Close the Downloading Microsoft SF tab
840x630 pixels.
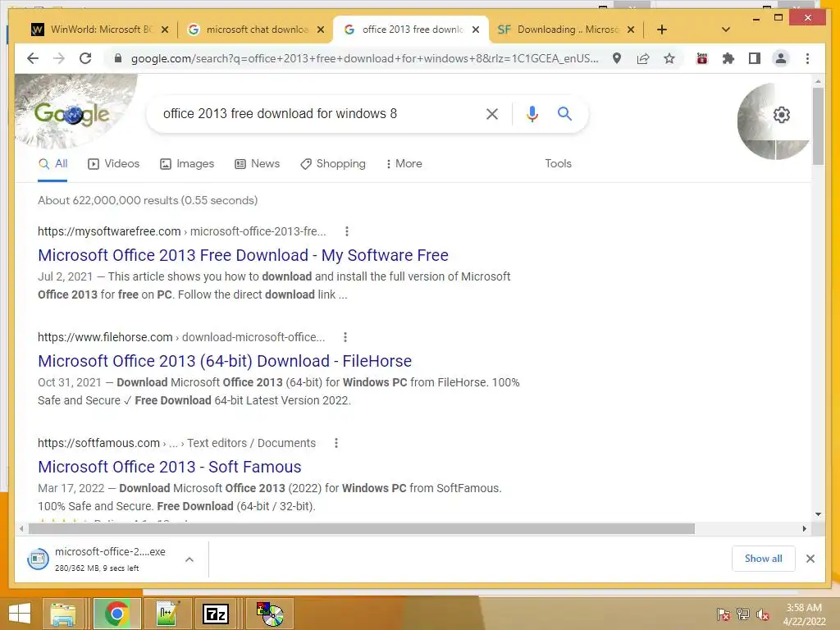pyautogui.click(x=631, y=30)
